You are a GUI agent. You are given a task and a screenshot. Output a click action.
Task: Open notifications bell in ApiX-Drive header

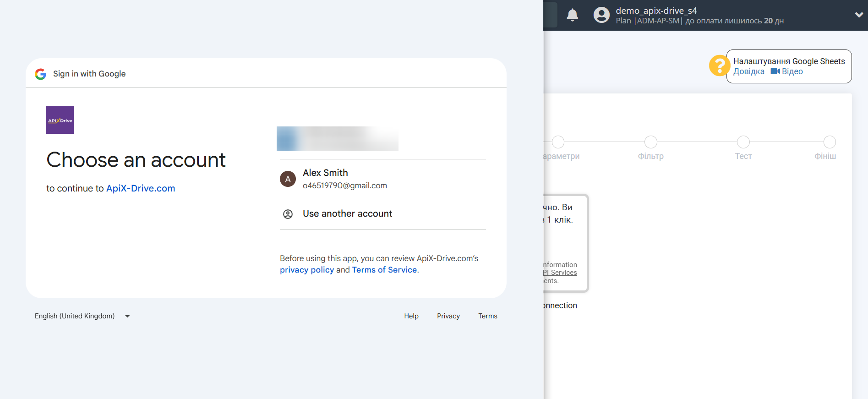click(572, 15)
